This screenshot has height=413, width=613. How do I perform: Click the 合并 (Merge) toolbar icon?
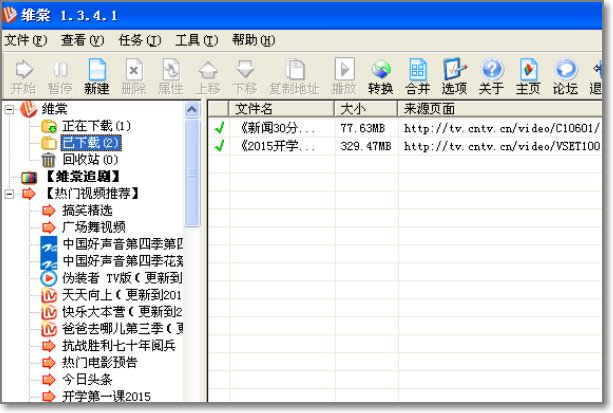pyautogui.click(x=419, y=75)
